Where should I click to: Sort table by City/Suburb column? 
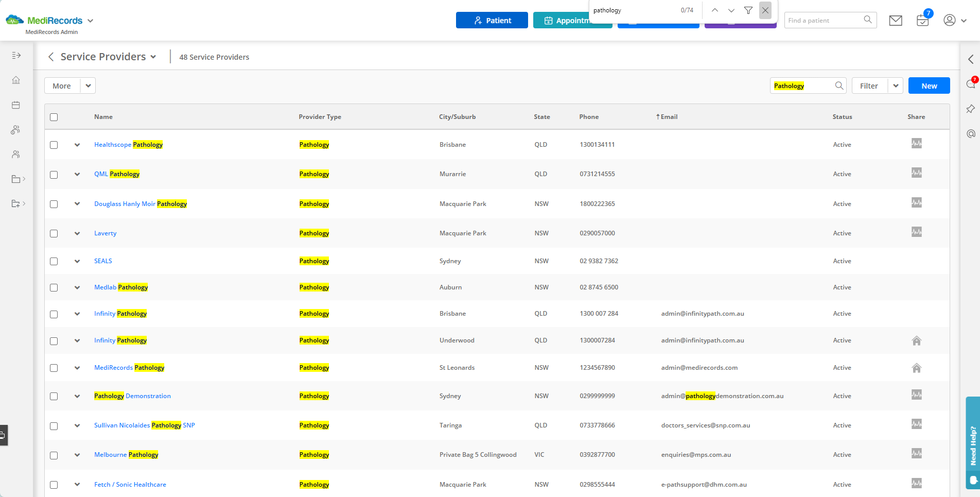(457, 117)
